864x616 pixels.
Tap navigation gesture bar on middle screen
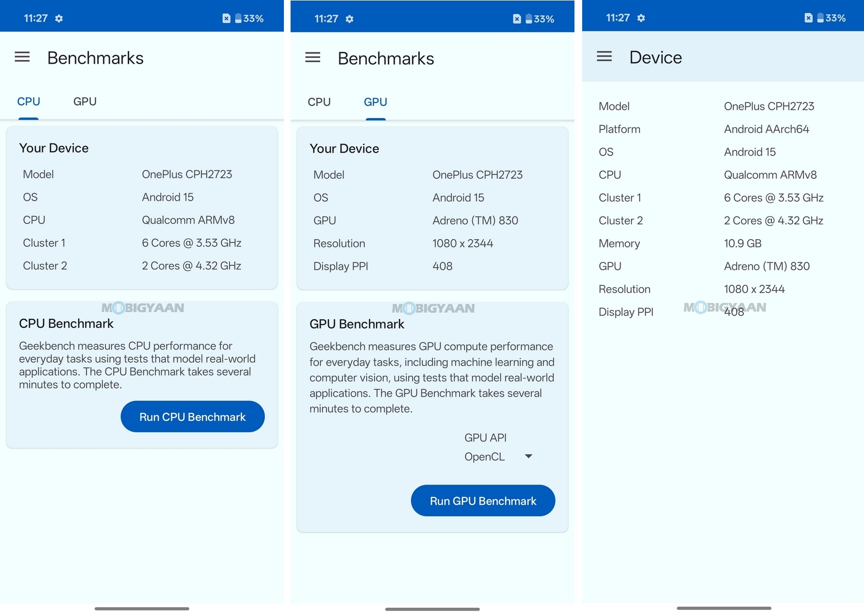432,609
